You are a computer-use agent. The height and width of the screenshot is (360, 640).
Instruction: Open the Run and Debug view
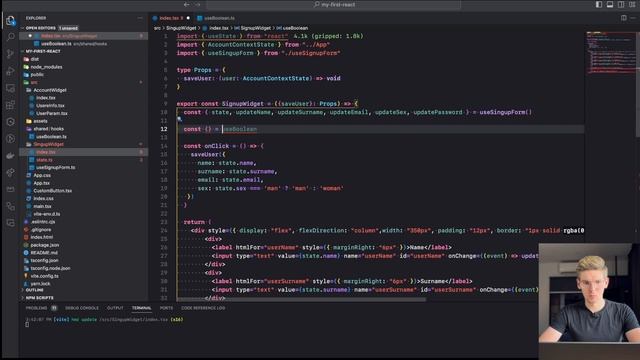pos(11,71)
